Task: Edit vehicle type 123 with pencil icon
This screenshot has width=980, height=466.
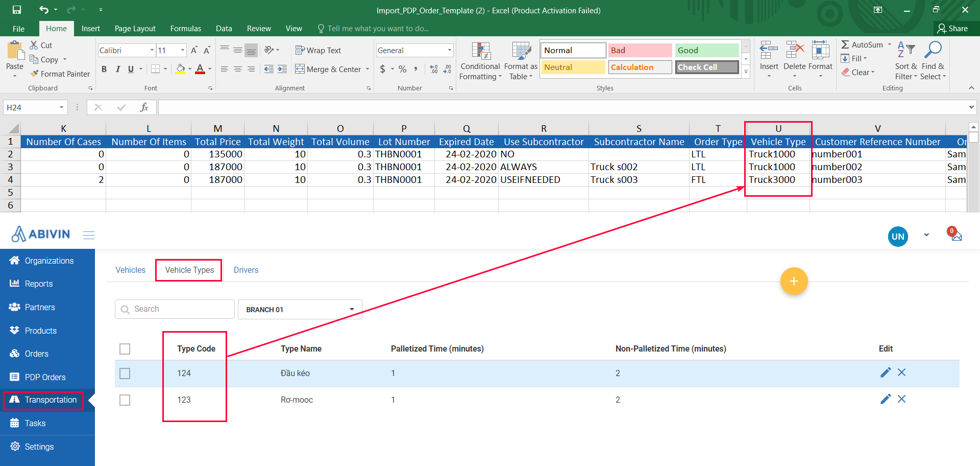Action: 886,399
